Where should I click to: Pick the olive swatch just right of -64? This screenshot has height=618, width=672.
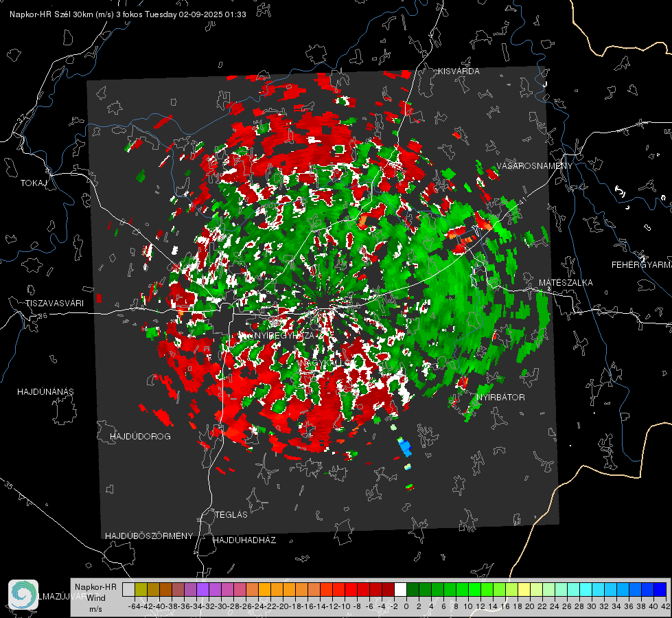141,590
